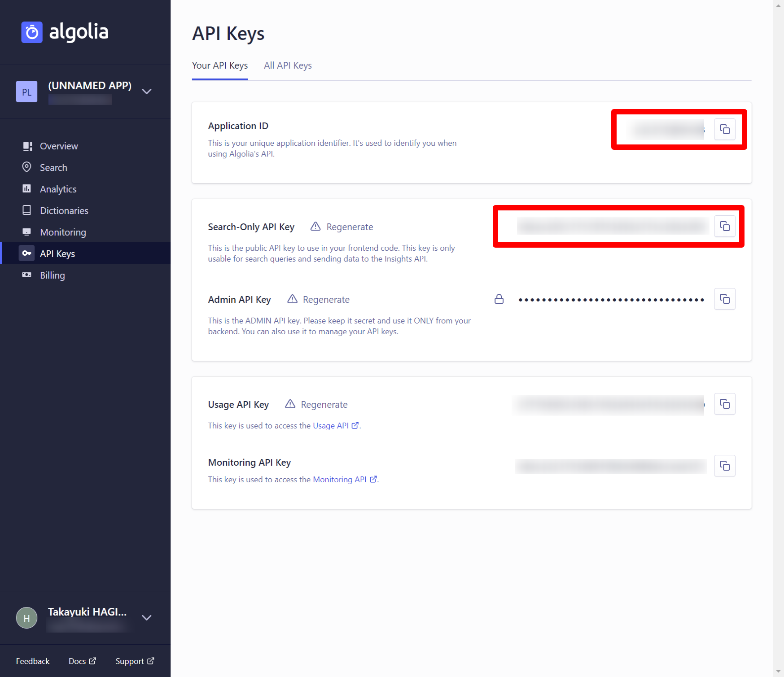This screenshot has width=784, height=677.
Task: Copy the Application ID value
Action: point(724,130)
